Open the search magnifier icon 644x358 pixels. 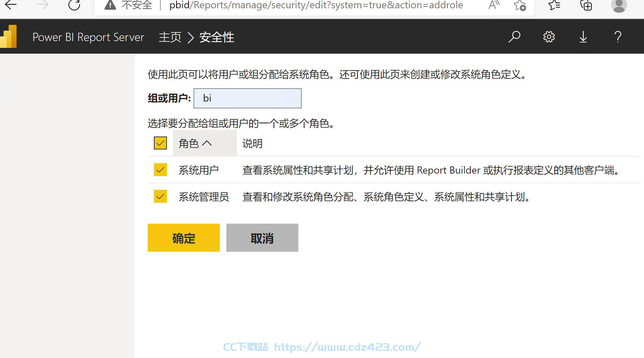(x=514, y=37)
